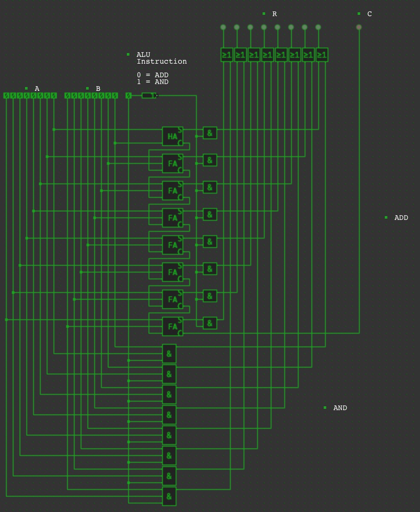This screenshot has height=512, width=420.
Task: Toggle the rightmost bit of input B
Action: [115, 96]
